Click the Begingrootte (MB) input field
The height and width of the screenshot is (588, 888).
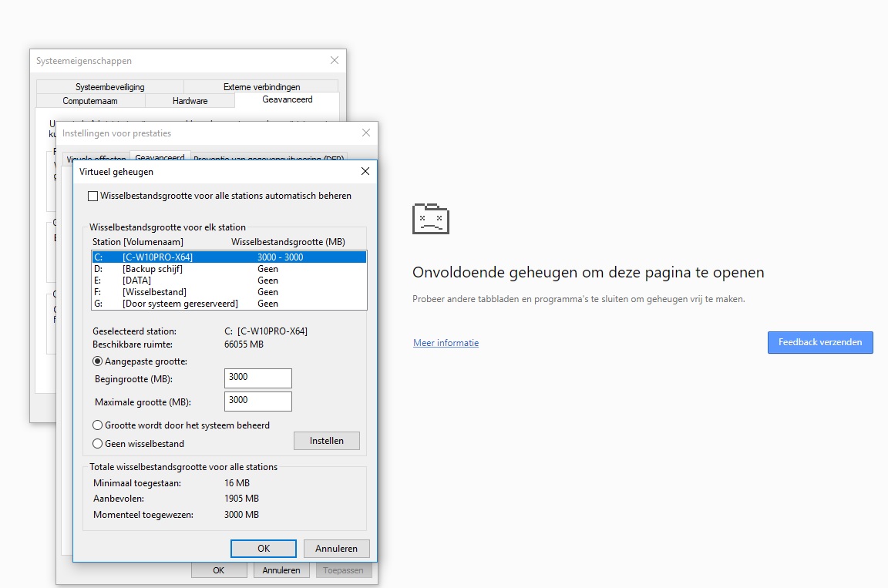(x=258, y=378)
